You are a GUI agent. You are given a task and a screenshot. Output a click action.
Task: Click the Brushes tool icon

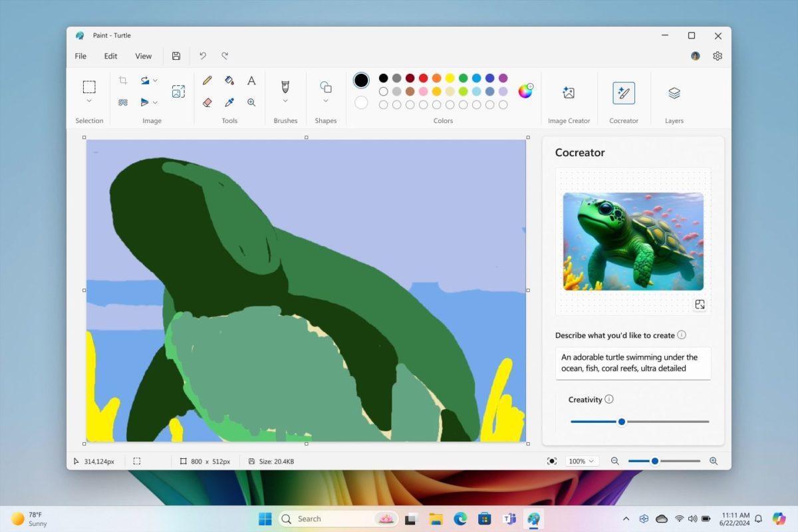pos(285,87)
